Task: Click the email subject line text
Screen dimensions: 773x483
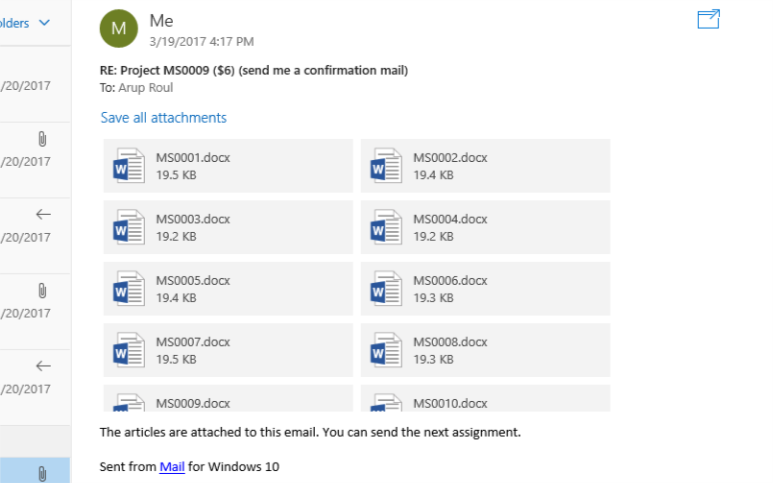Action: pos(254,71)
